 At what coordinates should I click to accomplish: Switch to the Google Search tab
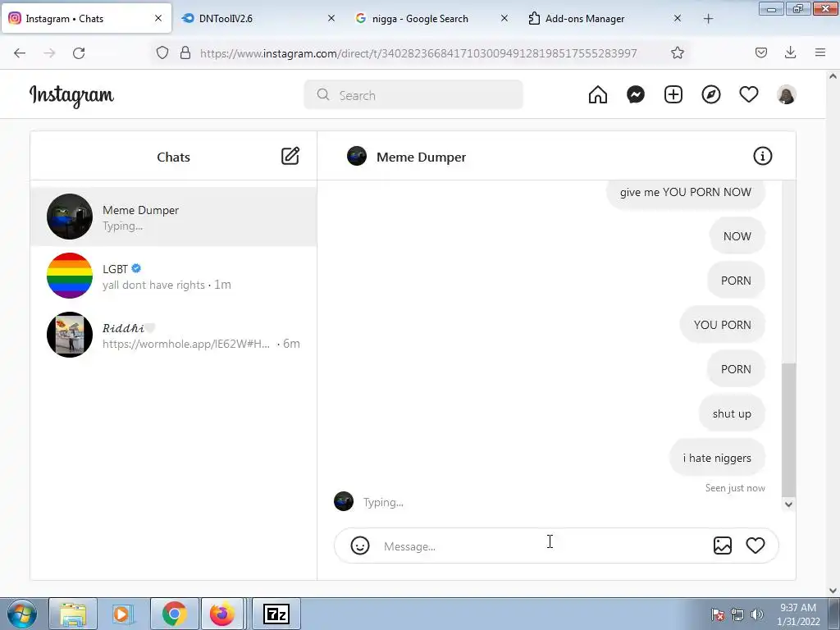432,19
